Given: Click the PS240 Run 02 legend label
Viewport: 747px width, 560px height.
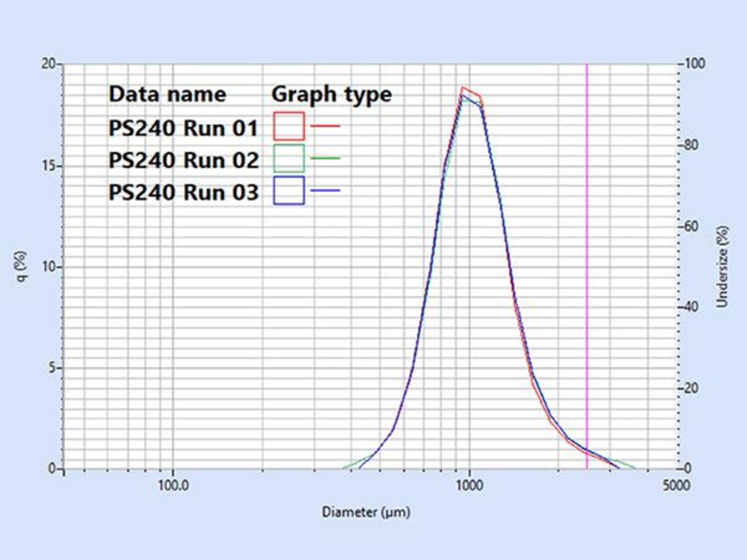Looking at the screenshot, I should (x=183, y=161).
